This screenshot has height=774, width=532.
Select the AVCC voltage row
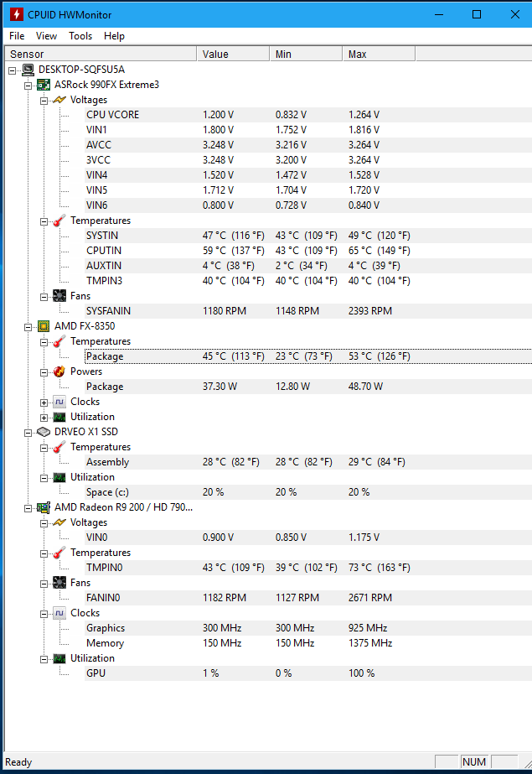[308, 145]
